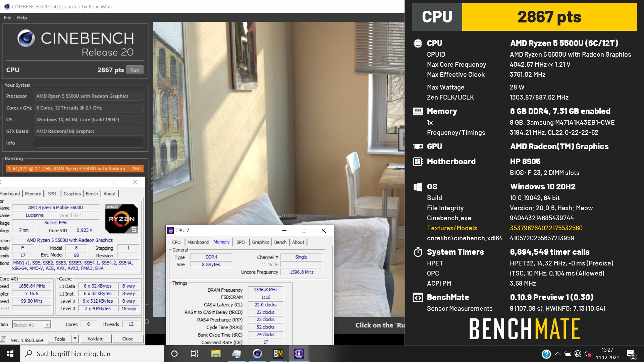
Task: Click the HP 8905 motherboard name
Action: tap(525, 162)
